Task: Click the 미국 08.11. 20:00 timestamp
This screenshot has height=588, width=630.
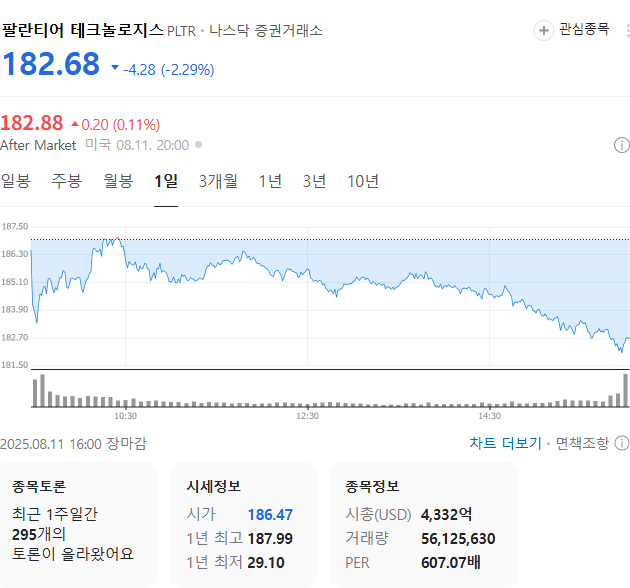Action: click(x=137, y=145)
